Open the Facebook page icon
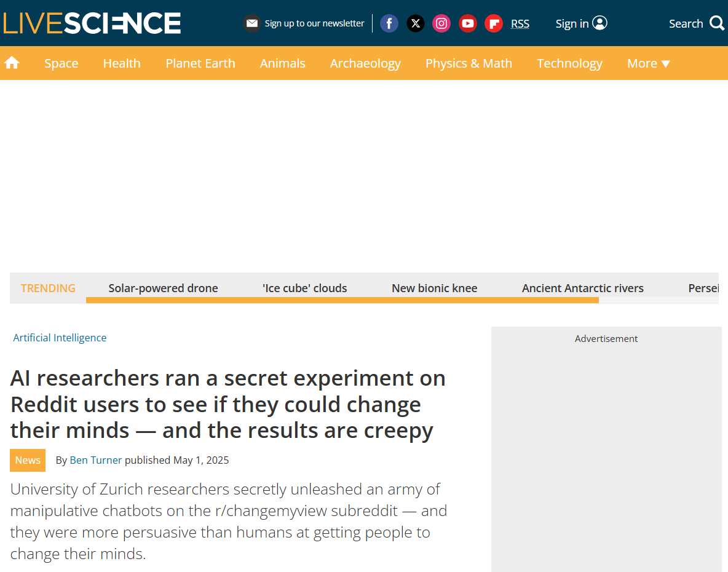This screenshot has height=572, width=728. [x=389, y=23]
